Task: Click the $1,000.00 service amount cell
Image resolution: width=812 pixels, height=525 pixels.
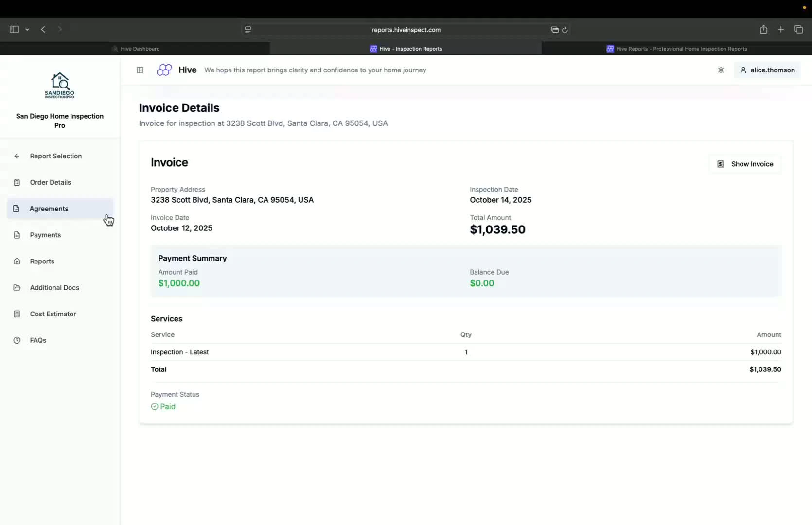Action: click(x=766, y=352)
